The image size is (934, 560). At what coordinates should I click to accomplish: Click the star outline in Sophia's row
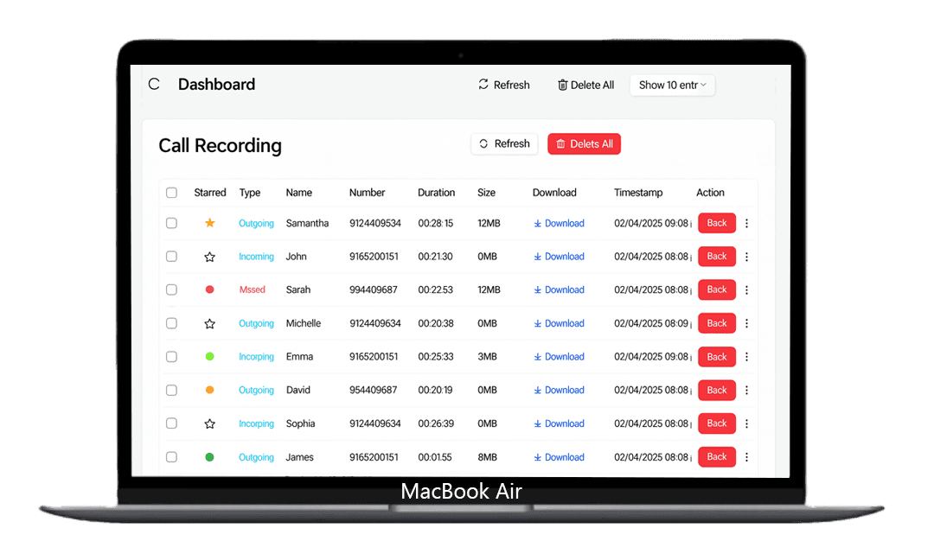pos(209,423)
